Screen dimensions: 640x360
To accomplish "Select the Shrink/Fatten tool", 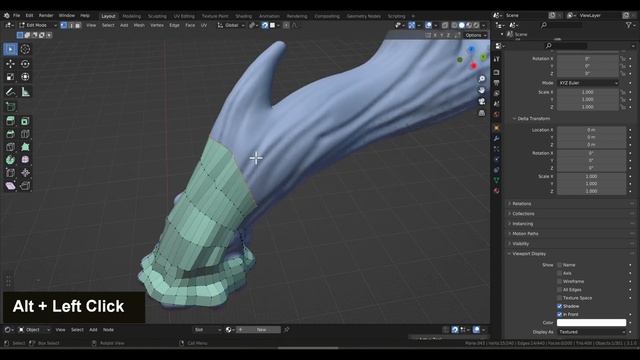I will [x=25, y=173].
